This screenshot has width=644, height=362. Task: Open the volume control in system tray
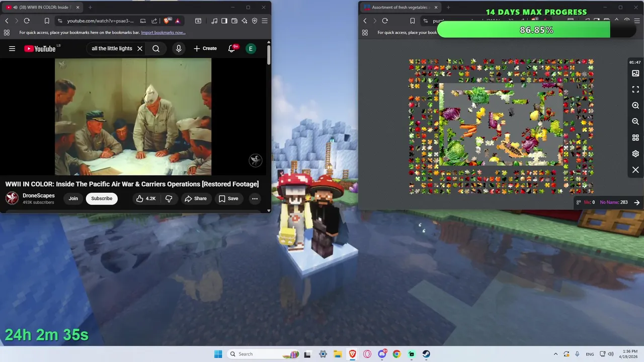pos(610,354)
